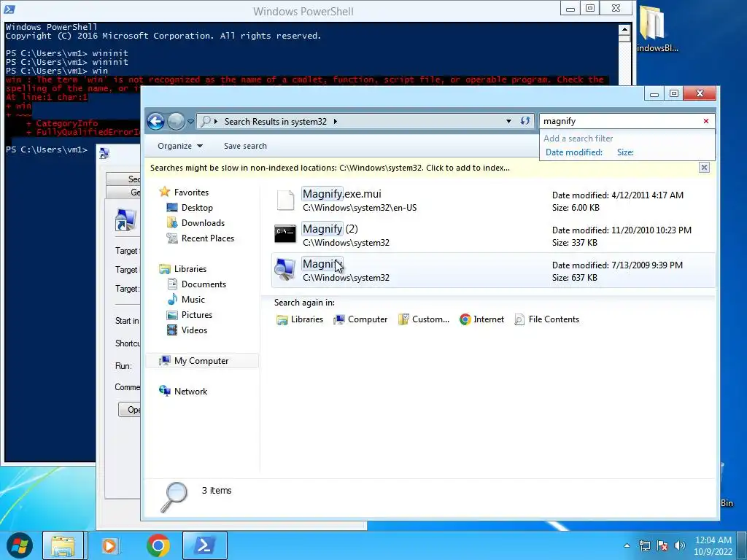Open the recent pages dropdown arrow
This screenshot has width=747, height=560.
(x=190, y=122)
